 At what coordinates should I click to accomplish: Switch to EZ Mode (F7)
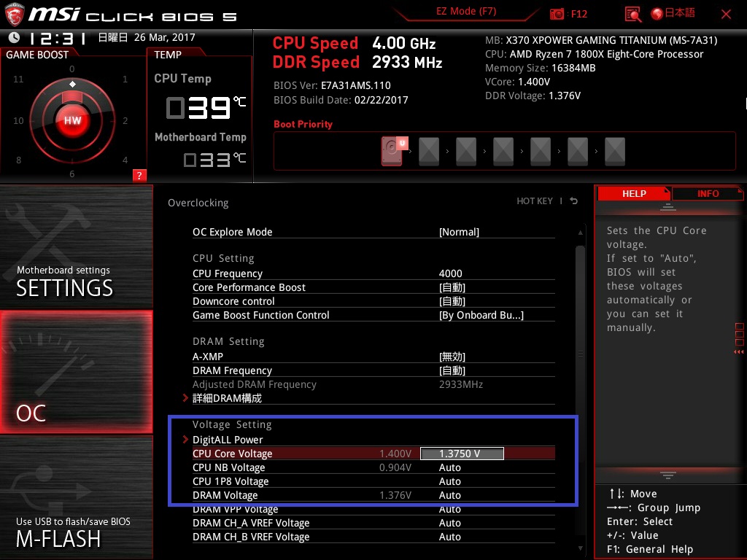tap(466, 12)
